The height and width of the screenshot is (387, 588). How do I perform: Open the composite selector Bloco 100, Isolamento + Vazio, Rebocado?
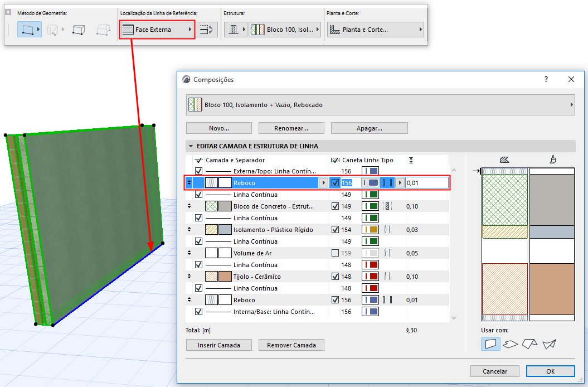point(380,105)
